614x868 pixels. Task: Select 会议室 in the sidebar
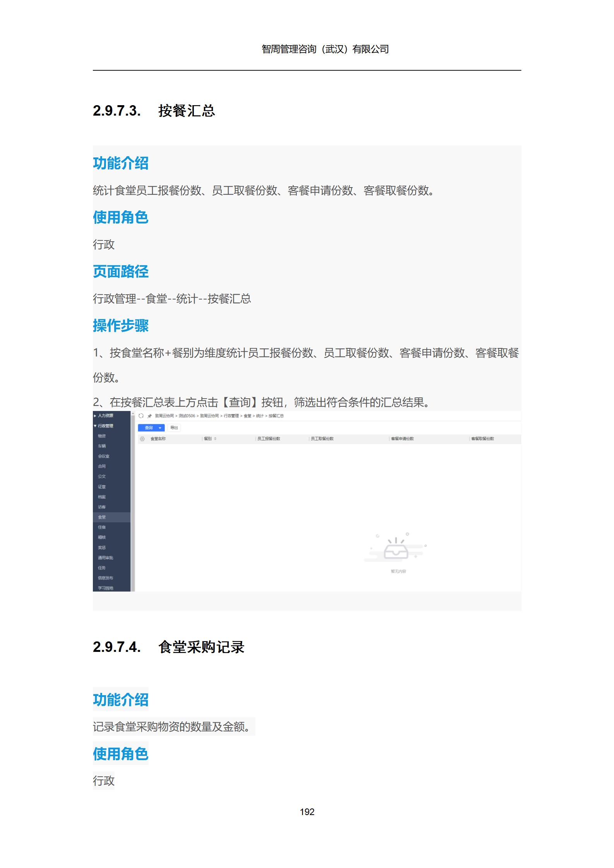pos(104,456)
